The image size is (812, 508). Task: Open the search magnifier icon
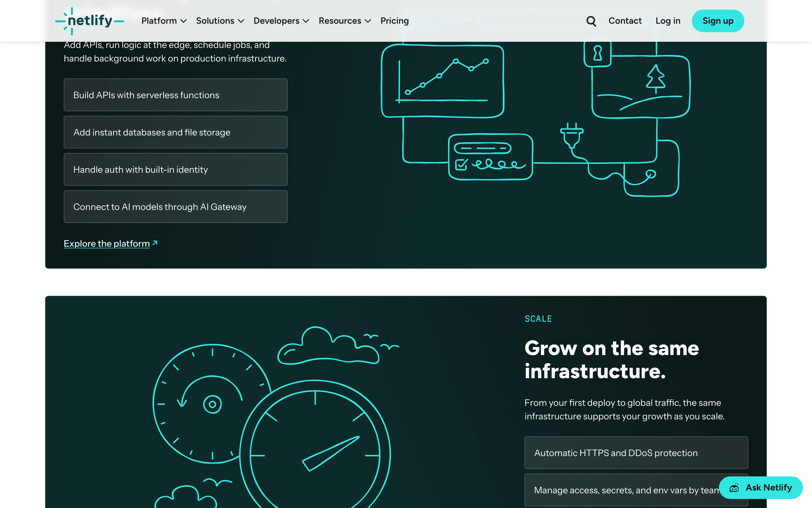click(x=591, y=21)
